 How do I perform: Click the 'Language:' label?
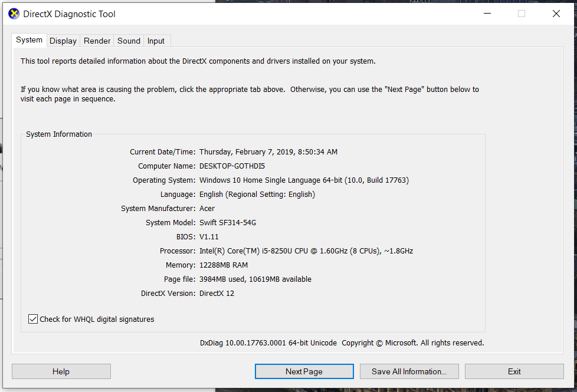178,195
